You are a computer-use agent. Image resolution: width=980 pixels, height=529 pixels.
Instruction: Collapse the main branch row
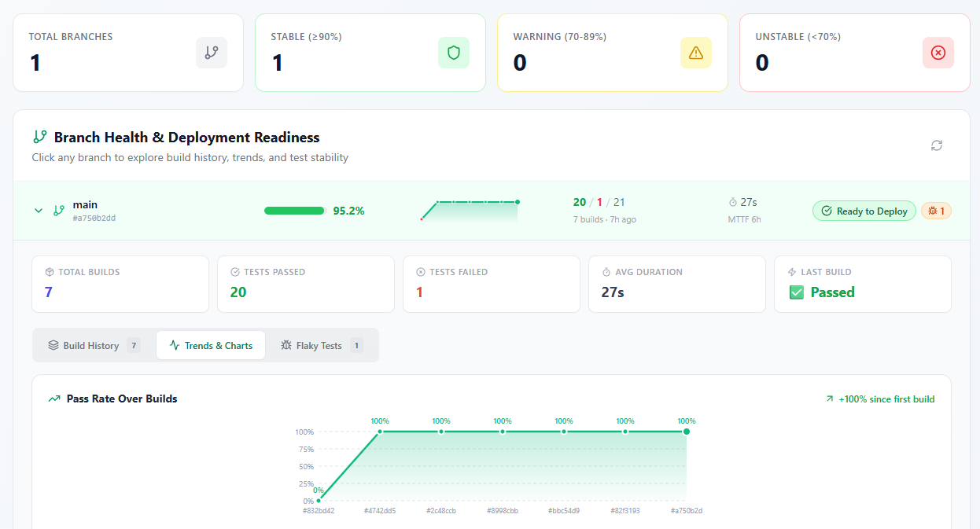tap(38, 210)
